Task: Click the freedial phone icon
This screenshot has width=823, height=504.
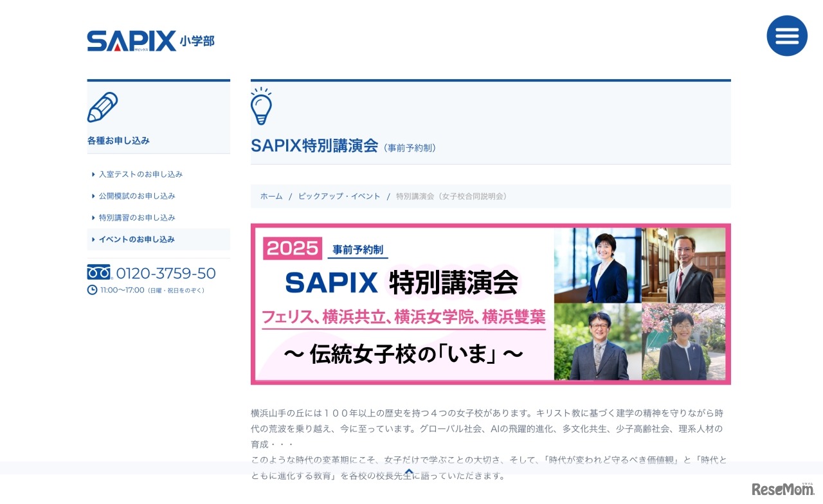Action: coord(97,273)
